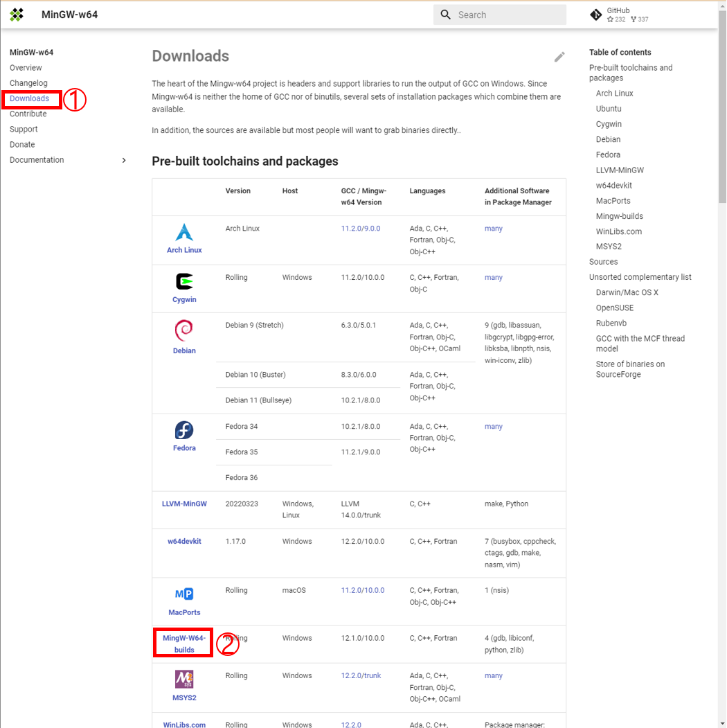Jump to Unsorted complementary list in contents
This screenshot has height=728, width=727.
coord(640,277)
